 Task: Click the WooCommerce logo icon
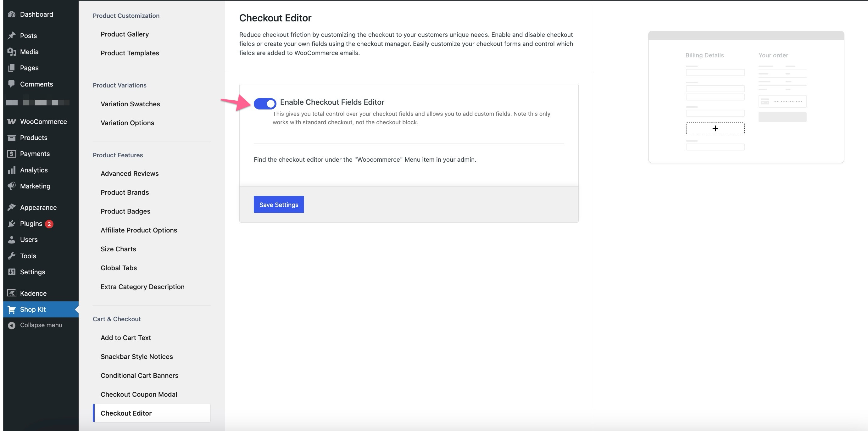[12, 121]
